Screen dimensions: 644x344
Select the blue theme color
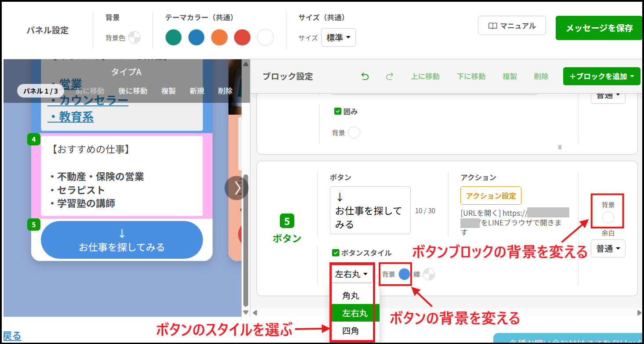(x=196, y=38)
